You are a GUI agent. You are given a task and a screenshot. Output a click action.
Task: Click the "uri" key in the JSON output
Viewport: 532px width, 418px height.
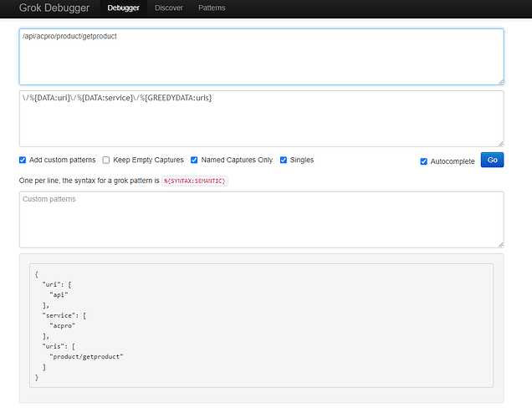pos(50,284)
